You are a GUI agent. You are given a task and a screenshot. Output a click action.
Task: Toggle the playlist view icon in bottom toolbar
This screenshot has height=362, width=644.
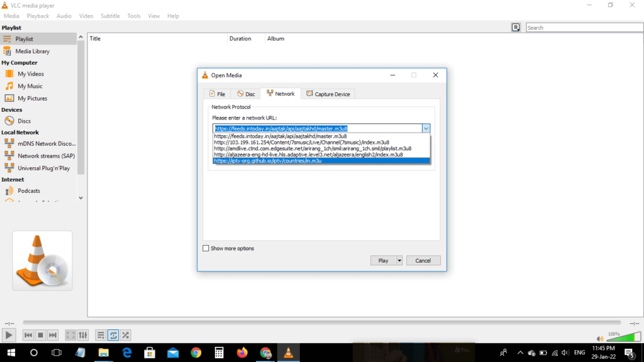[x=101, y=336]
